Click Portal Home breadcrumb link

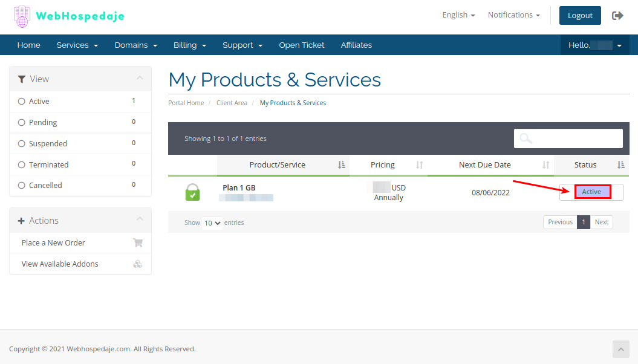coord(186,103)
